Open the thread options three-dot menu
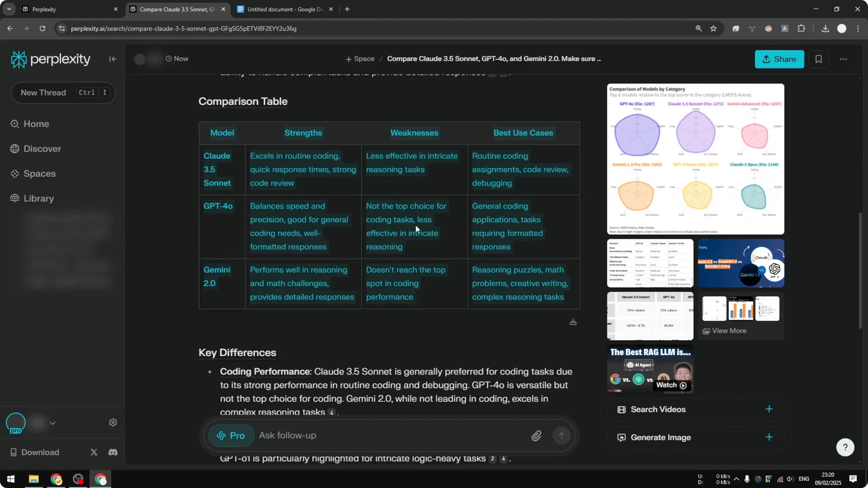This screenshot has height=488, width=868. coord(844,59)
